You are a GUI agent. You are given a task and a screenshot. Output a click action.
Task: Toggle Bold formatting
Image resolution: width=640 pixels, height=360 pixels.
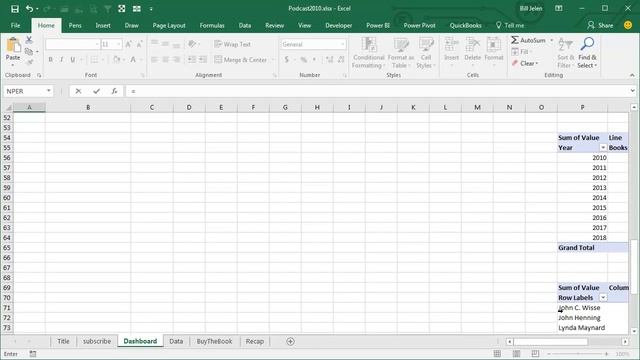(x=51, y=60)
